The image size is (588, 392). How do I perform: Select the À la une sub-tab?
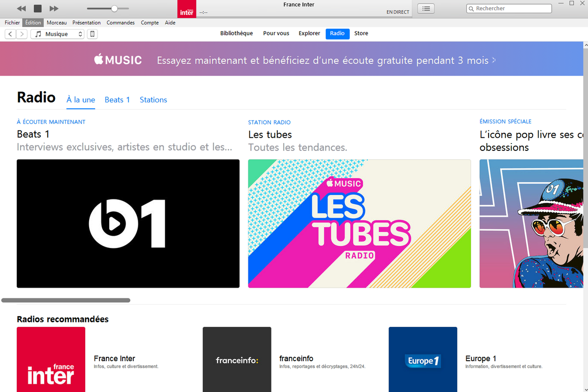(81, 99)
